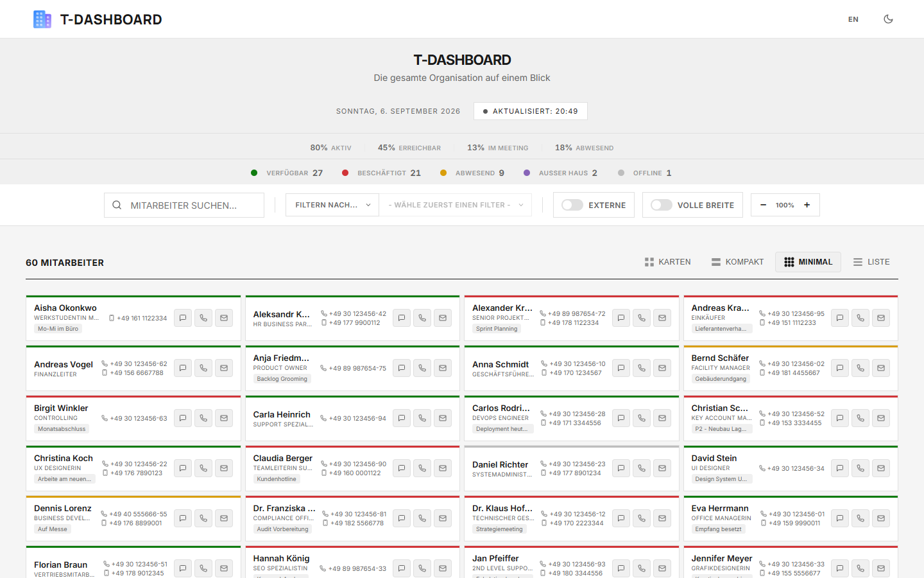Image resolution: width=924 pixels, height=578 pixels.
Task: Switch language via EN selector
Action: point(853,19)
